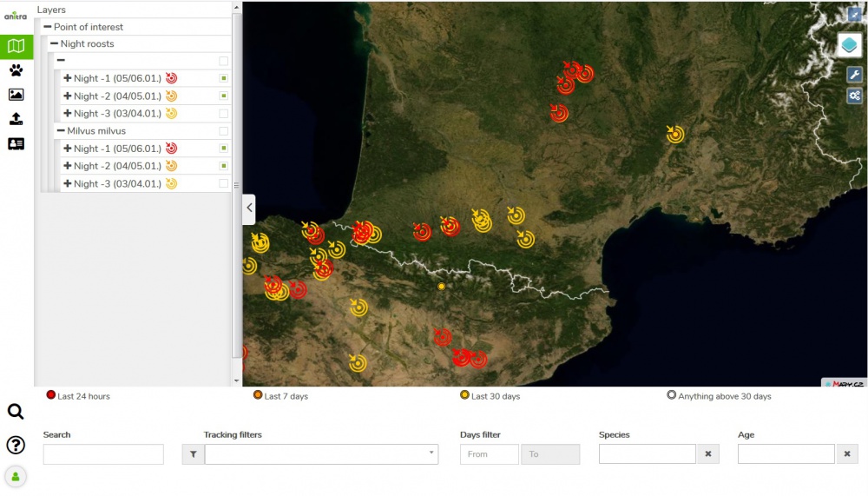Switch to the map view tab
868x496 pixels.
pyautogui.click(x=16, y=46)
